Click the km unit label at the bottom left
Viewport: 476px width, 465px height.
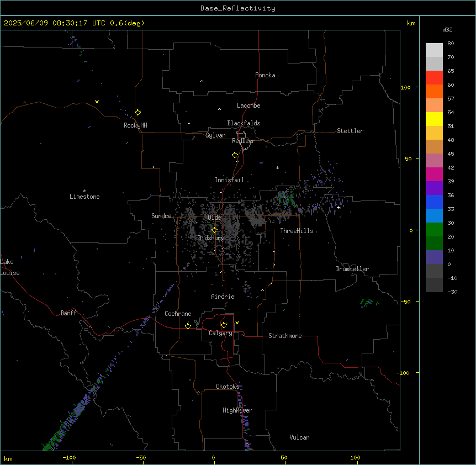[8, 459]
